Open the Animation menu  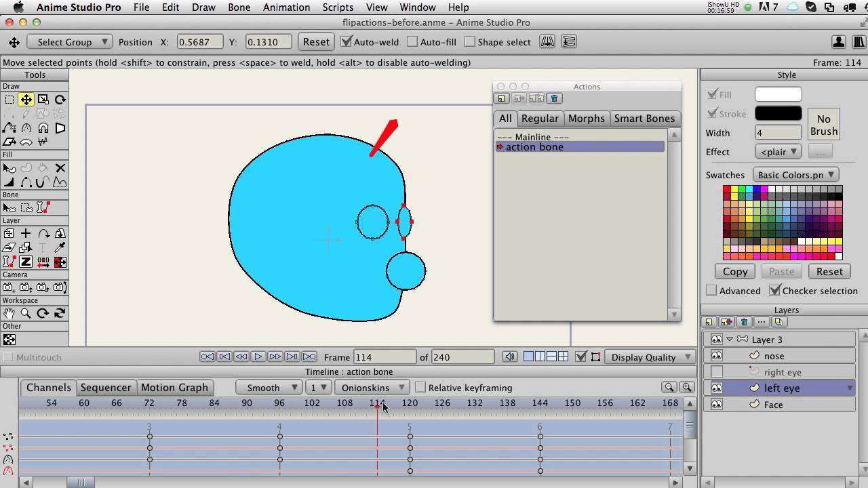tap(287, 7)
